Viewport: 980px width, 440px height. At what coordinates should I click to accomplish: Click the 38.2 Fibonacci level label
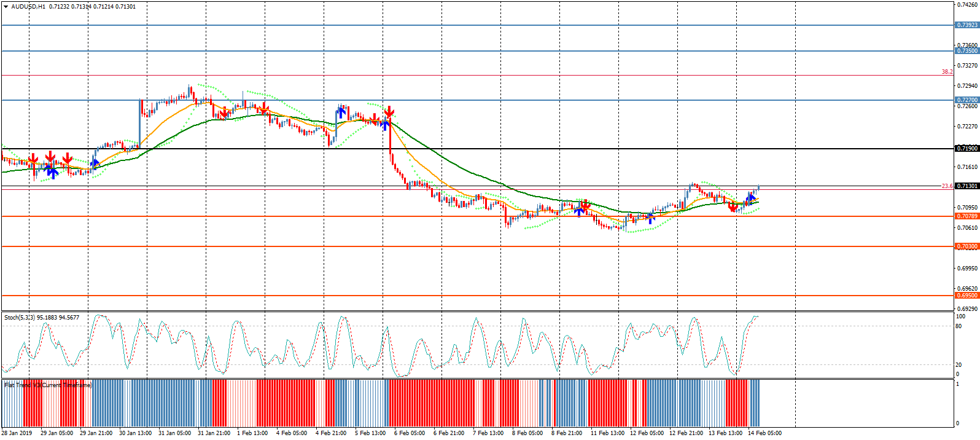coord(947,72)
